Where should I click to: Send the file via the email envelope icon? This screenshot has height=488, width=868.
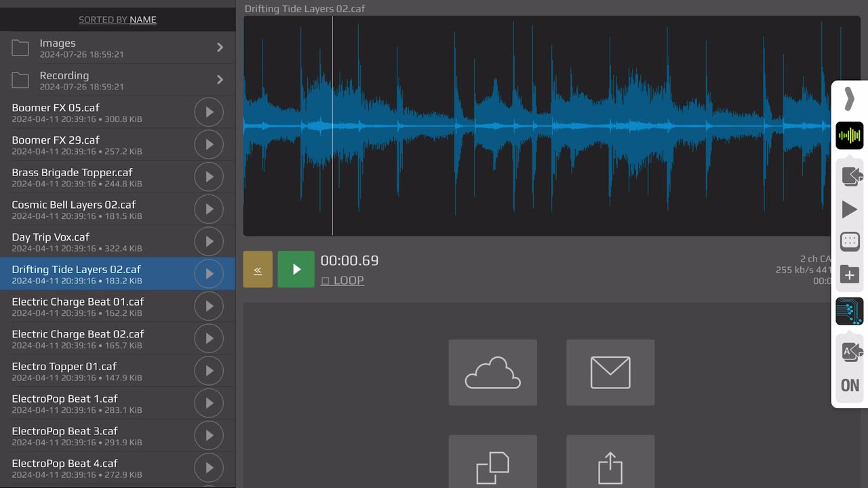610,373
